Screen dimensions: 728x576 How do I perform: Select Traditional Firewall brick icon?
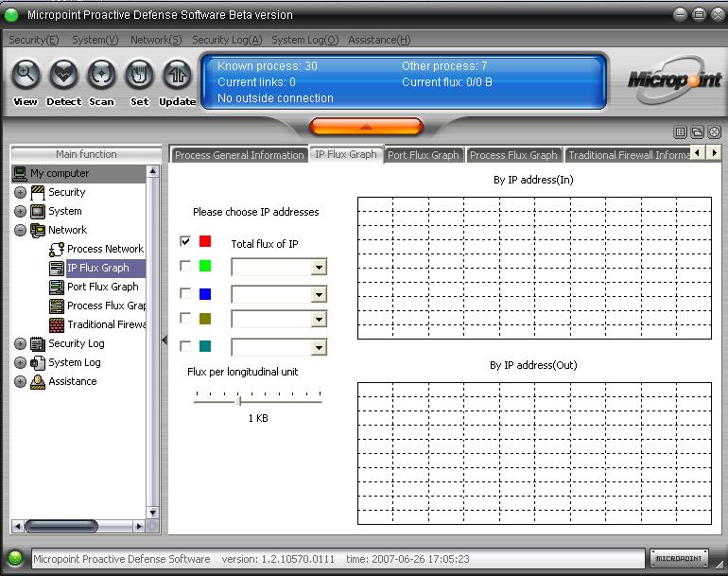57,324
